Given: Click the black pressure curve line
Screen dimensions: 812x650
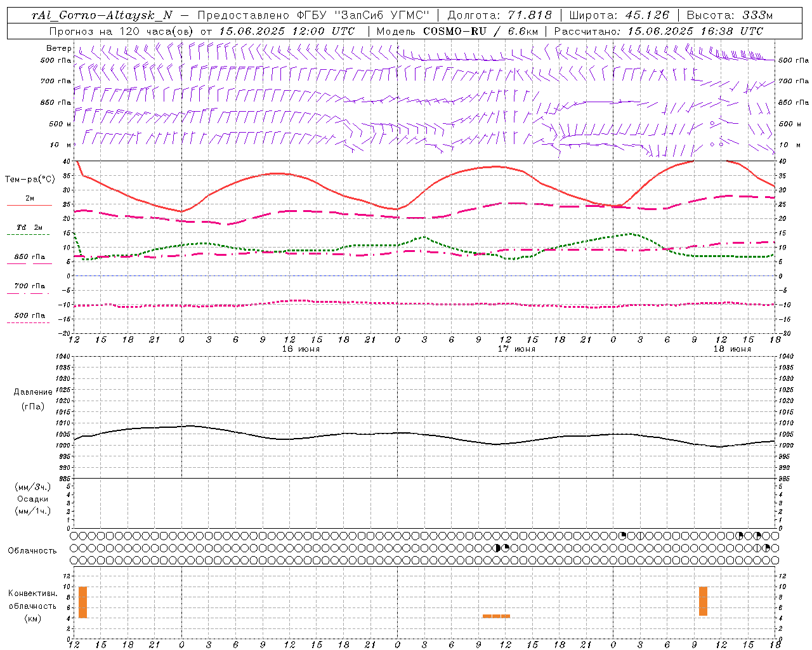Looking at the screenshot, I should tap(424, 435).
